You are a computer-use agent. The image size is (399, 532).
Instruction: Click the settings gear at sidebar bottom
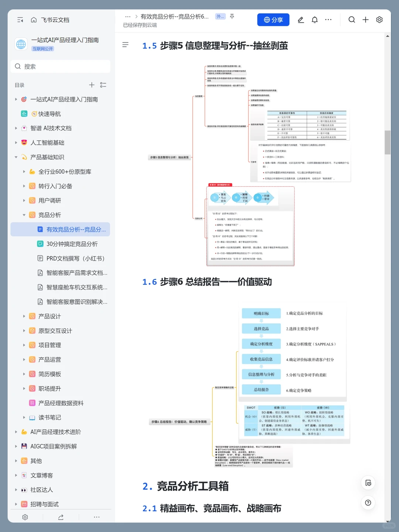tap(25, 517)
